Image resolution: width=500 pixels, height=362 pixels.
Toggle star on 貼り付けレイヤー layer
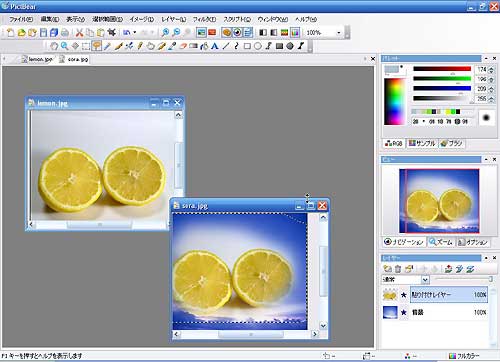coord(404,295)
